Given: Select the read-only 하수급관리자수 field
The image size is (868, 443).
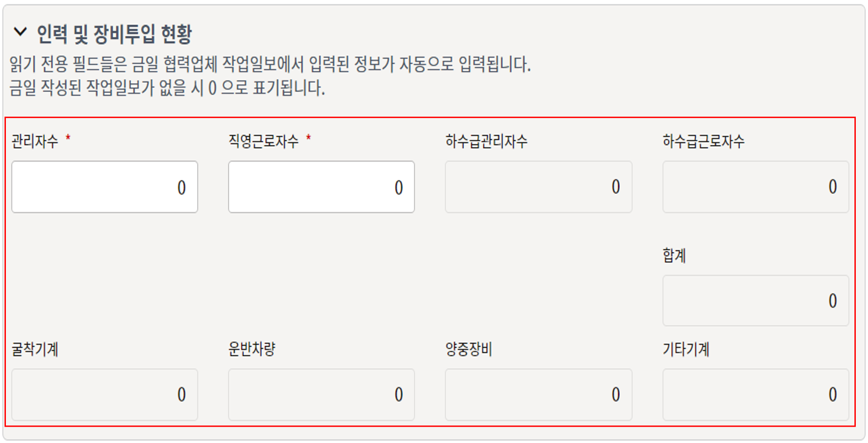Looking at the screenshot, I should click(538, 187).
